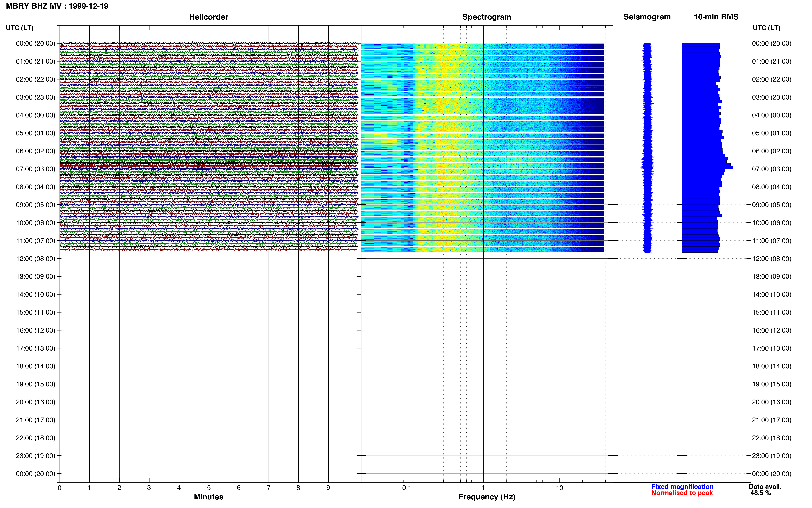Click left time label '22:00 (18:00)'

pos(36,438)
